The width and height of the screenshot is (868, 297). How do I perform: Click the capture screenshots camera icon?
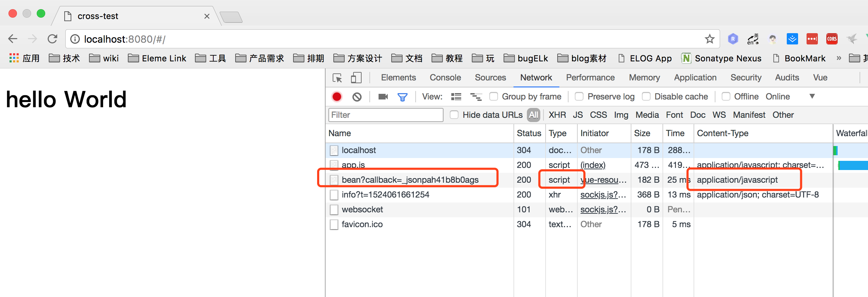click(383, 97)
